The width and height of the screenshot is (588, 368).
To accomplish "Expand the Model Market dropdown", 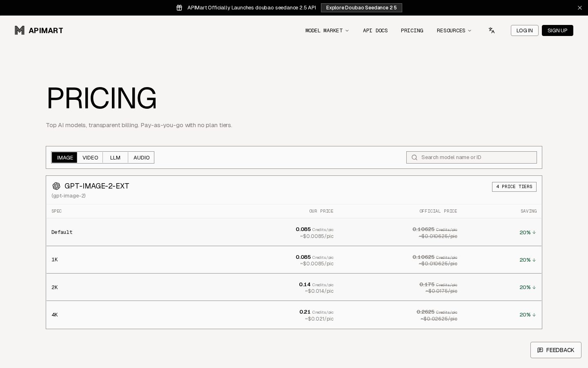I will [x=327, y=31].
